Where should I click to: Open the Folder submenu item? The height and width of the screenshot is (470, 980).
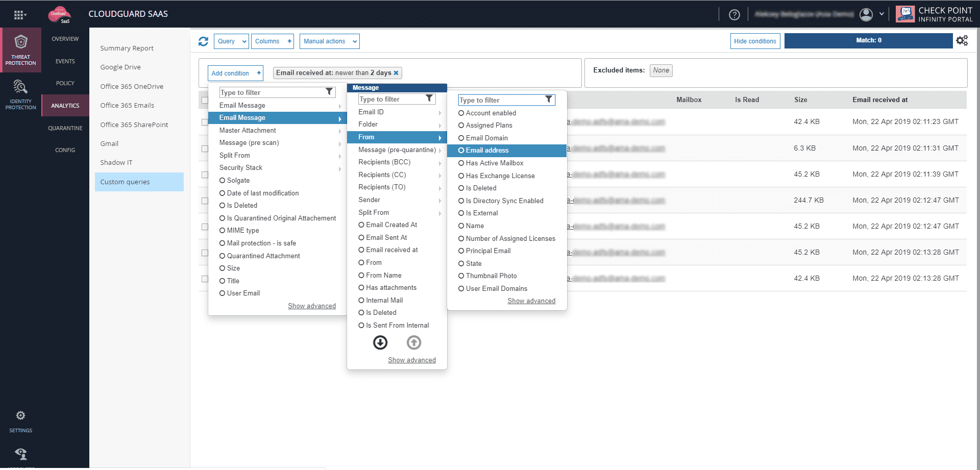click(397, 125)
